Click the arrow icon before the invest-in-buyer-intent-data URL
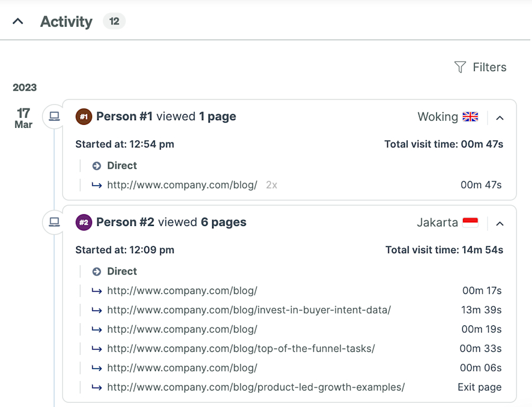This screenshot has width=532, height=407. point(96,310)
